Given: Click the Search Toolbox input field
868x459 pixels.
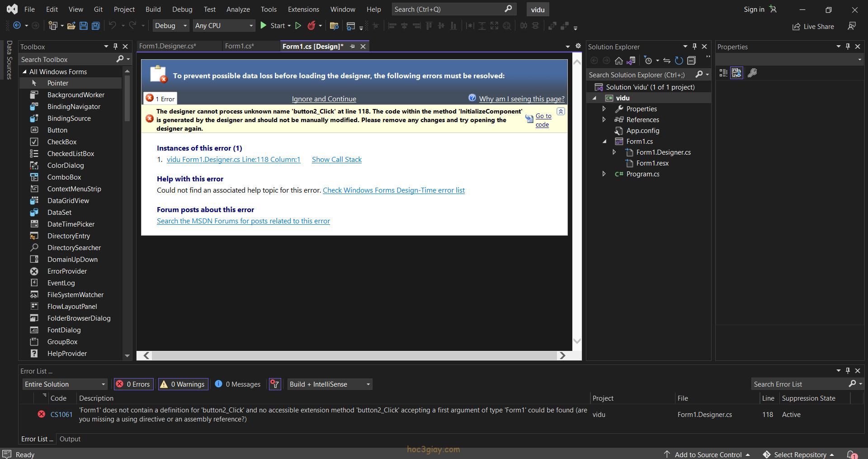Looking at the screenshot, I should [x=67, y=59].
